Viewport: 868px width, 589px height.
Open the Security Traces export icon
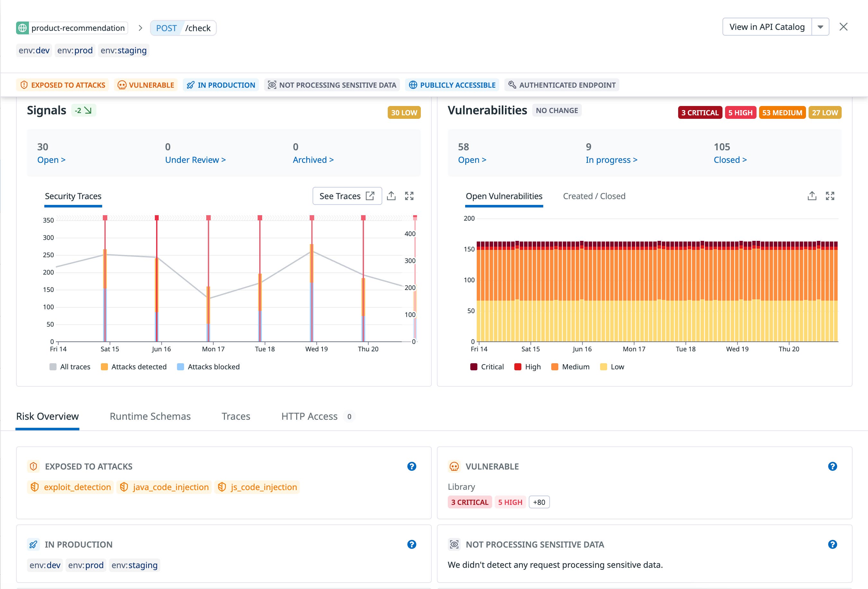coord(391,196)
